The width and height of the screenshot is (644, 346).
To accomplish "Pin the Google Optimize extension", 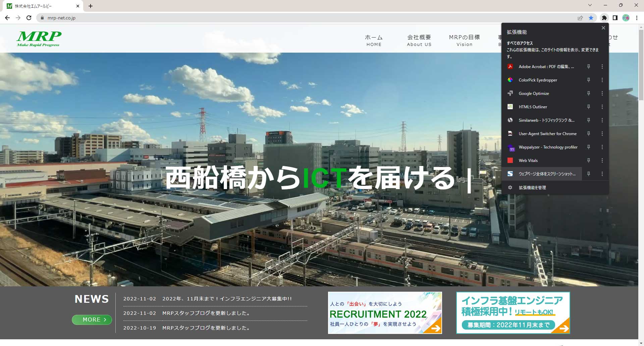I will [588, 93].
